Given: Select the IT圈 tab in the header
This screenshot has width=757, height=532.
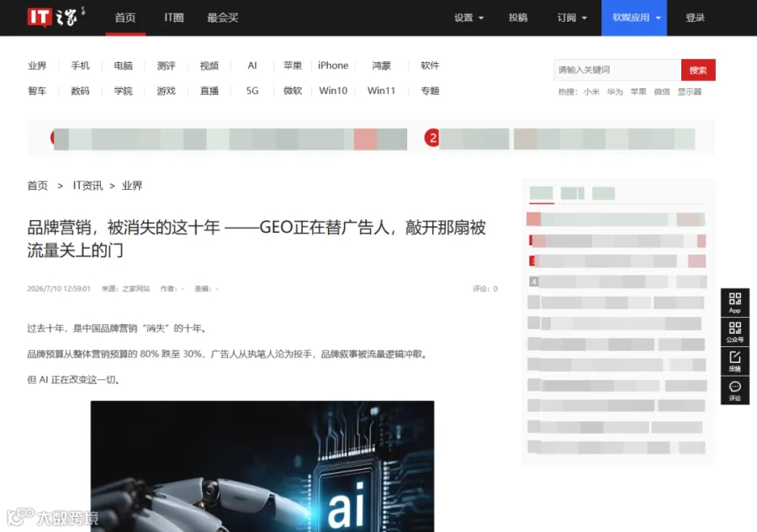Looking at the screenshot, I should point(174,18).
